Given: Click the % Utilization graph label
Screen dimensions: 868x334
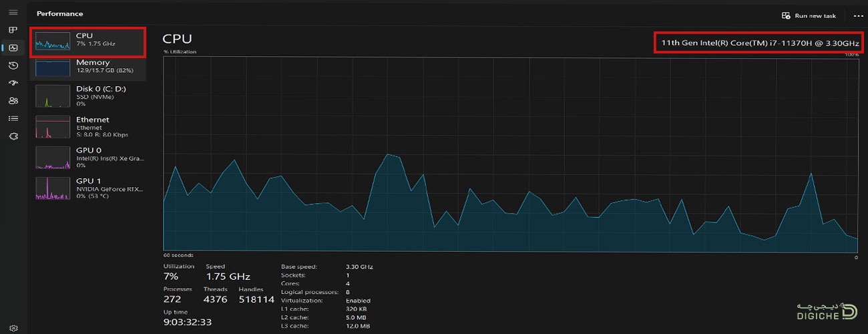Looking at the screenshot, I should tap(180, 51).
